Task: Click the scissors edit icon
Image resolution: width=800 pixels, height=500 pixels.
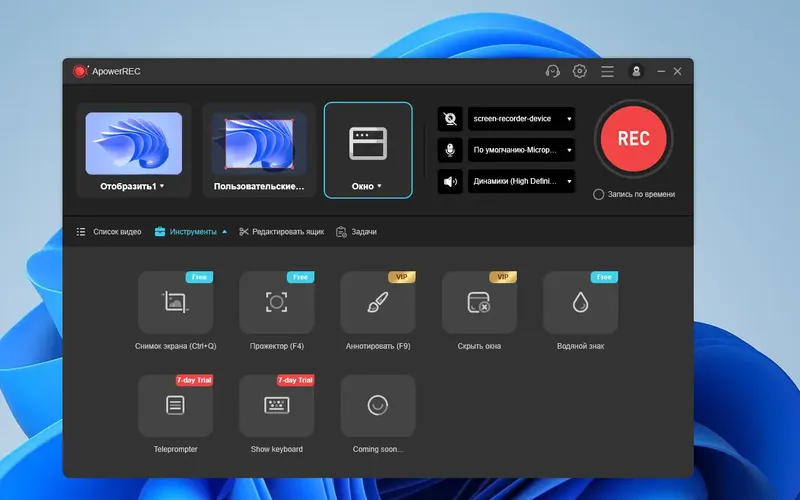Action: 243,232
